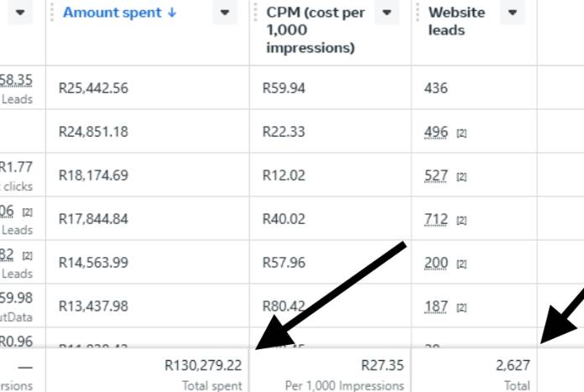Click the underlined 527 website leads value
The image size is (584, 392).
point(435,175)
